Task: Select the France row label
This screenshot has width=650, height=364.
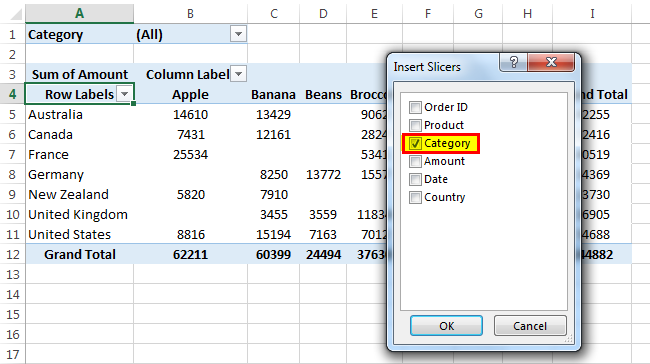Action: click(80, 155)
